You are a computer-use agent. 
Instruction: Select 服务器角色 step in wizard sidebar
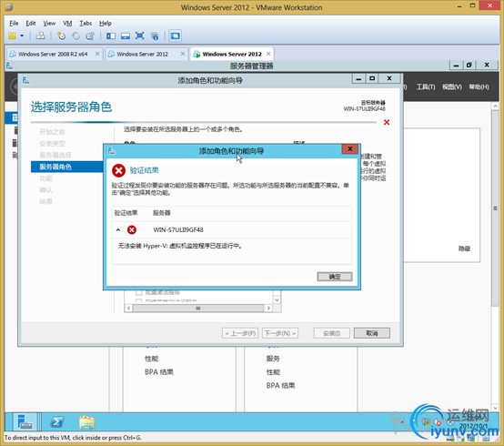click(x=66, y=167)
